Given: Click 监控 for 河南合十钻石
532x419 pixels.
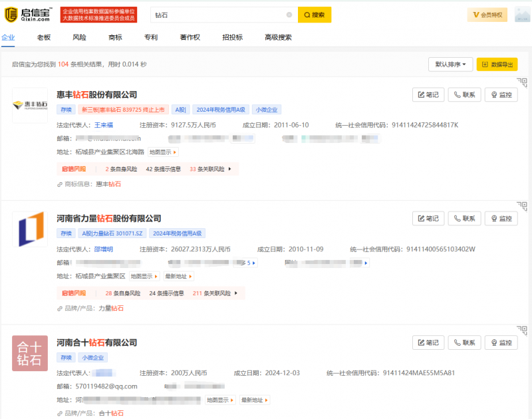Looking at the screenshot, I should [501, 343].
